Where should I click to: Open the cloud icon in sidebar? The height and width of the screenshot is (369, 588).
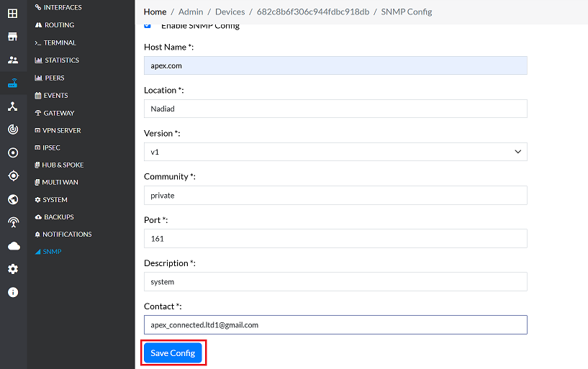14,246
